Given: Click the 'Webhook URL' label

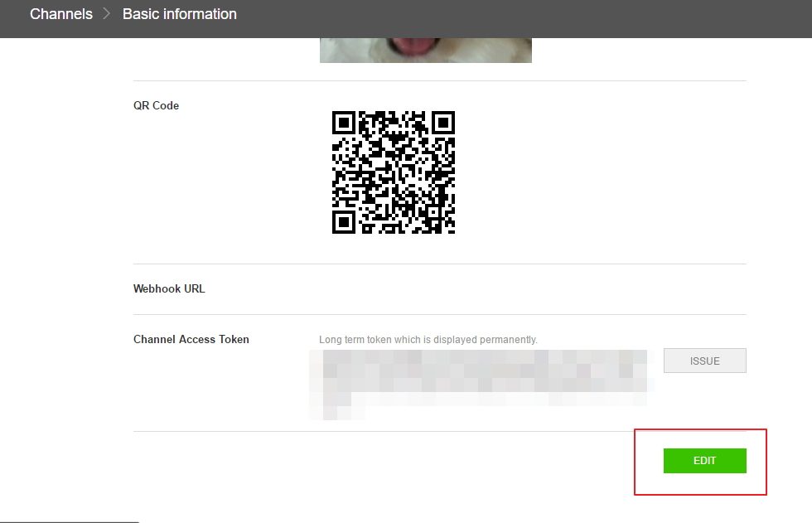Looking at the screenshot, I should click(169, 288).
